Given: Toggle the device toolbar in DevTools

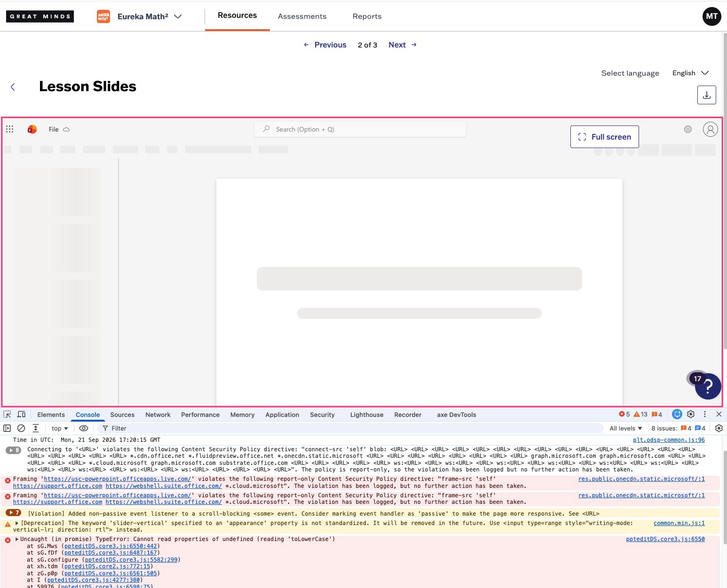Looking at the screenshot, I should tap(21, 415).
